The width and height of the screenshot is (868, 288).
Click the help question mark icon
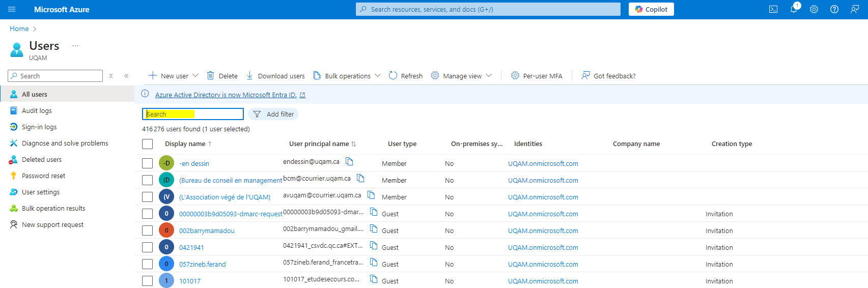pos(834,9)
